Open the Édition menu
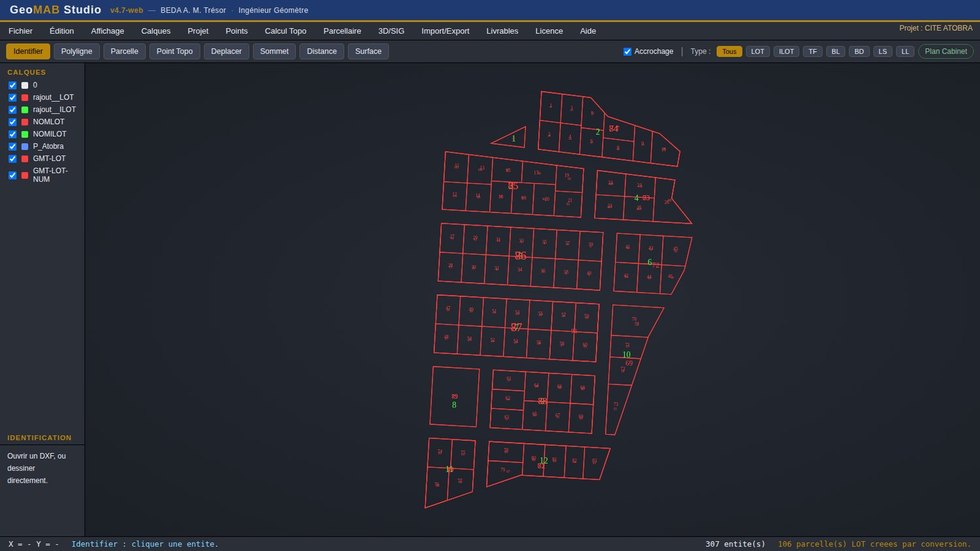 coord(61,31)
